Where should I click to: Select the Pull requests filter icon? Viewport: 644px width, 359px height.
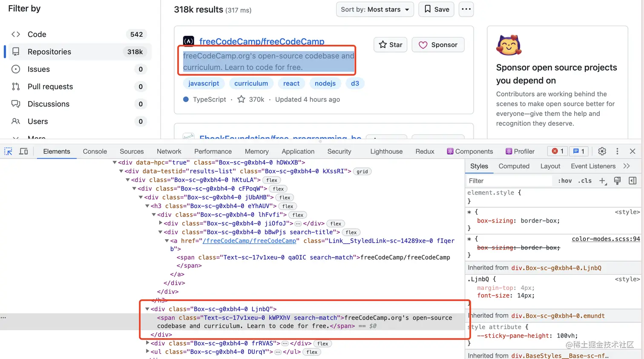point(16,87)
